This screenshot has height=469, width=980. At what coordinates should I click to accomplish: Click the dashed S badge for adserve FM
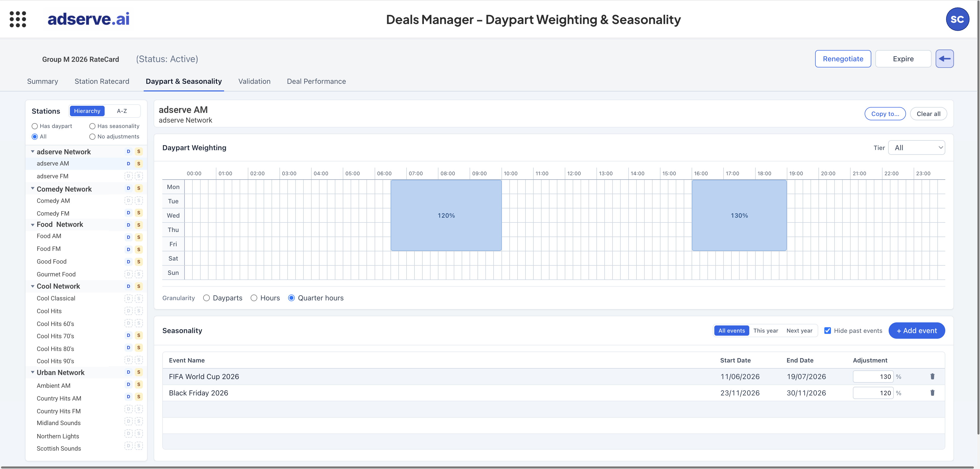point(139,176)
